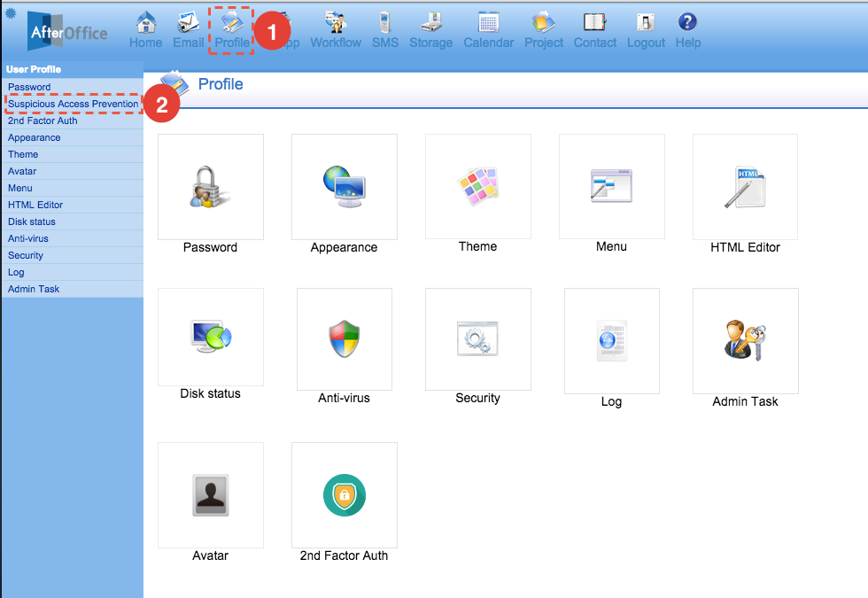Image resolution: width=868 pixels, height=598 pixels.
Task: Open the Log document tile
Action: 612,341
